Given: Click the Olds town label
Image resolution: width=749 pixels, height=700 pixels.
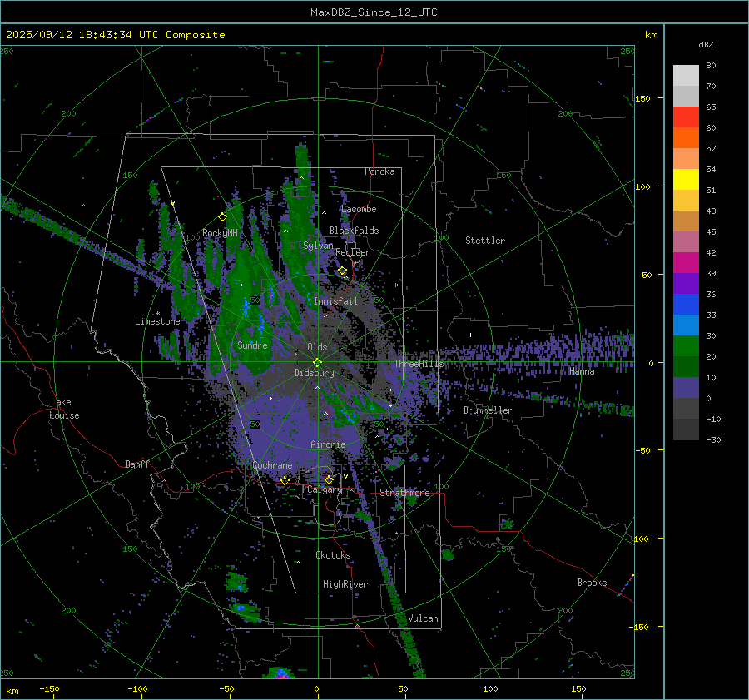Looking at the screenshot, I should pos(317,347).
